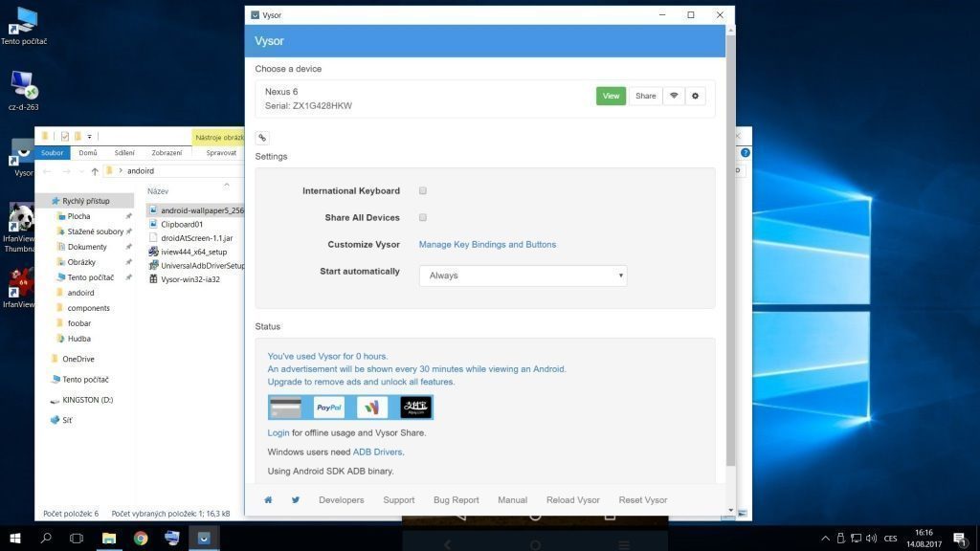Viewport: 980px width, 551px height.
Task: Click Reset Vysor in the footer
Action: pos(643,499)
